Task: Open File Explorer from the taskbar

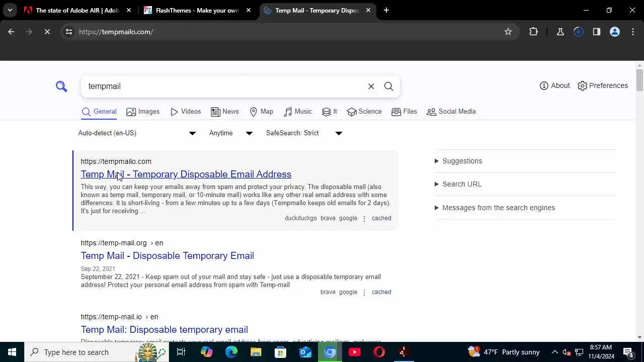Action: (256, 352)
